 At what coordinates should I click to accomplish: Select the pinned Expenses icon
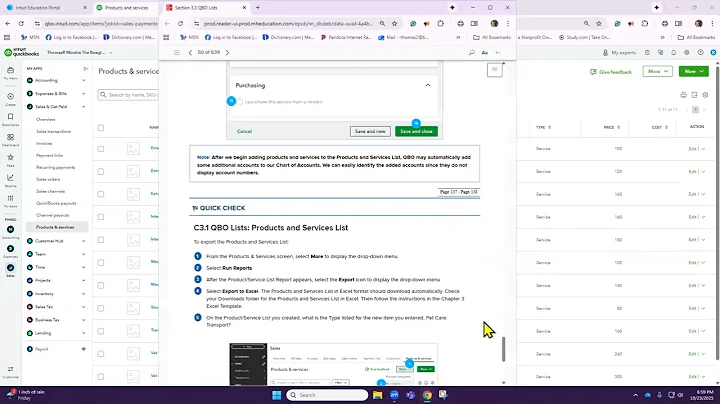click(x=10, y=249)
